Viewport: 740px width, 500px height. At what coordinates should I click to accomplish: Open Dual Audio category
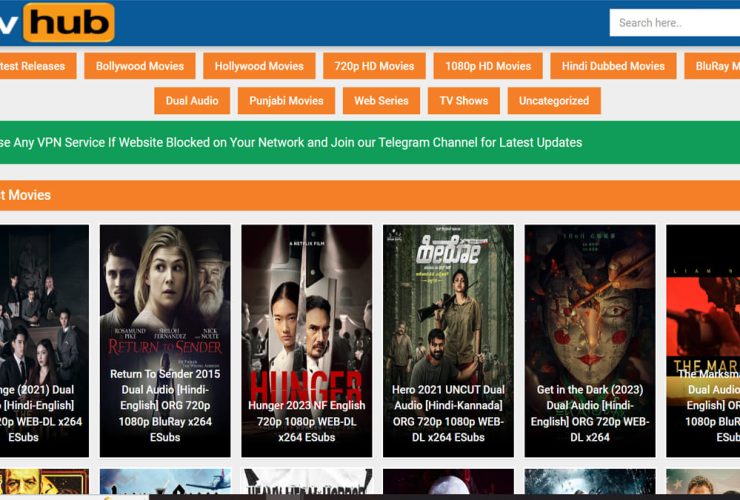(x=192, y=101)
